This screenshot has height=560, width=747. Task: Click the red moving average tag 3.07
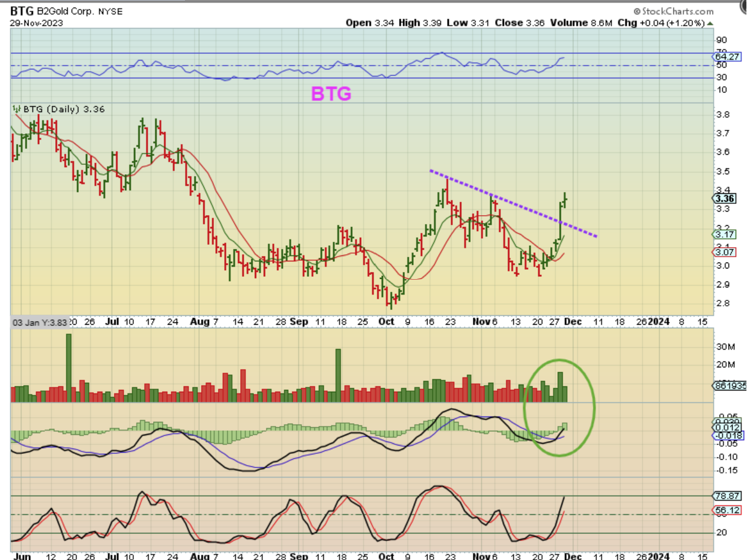724,252
